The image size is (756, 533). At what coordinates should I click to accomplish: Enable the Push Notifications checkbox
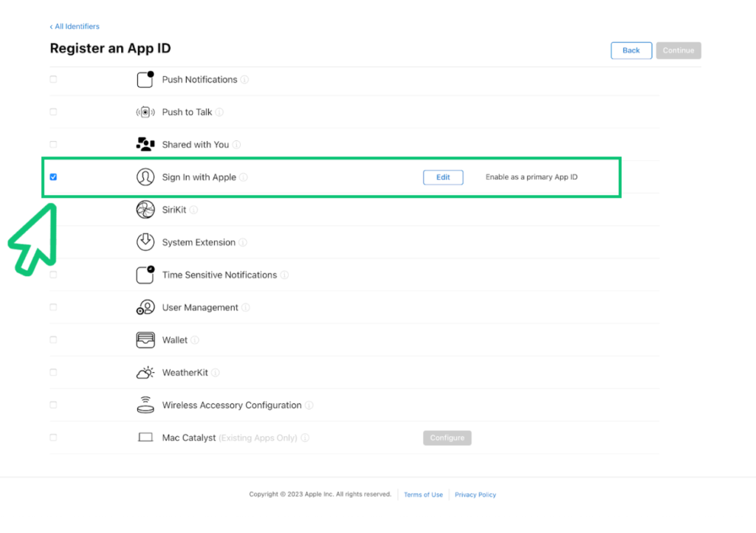tap(53, 79)
